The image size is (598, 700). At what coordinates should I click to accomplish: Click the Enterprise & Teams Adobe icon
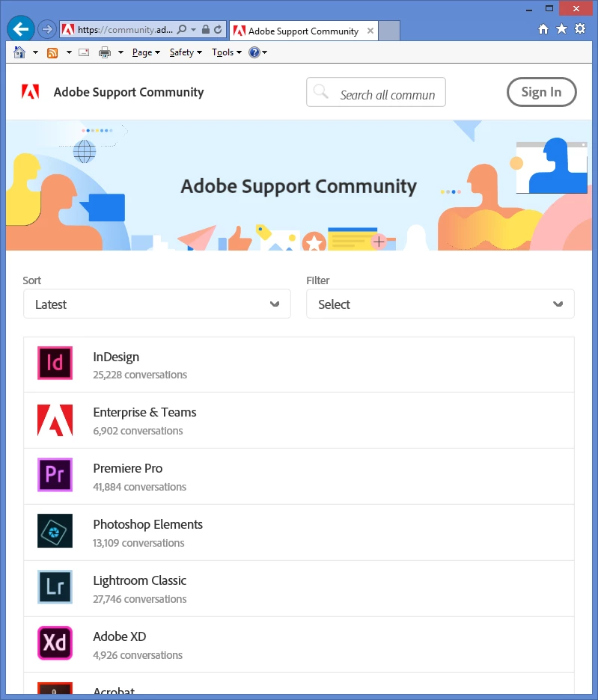pos(55,420)
